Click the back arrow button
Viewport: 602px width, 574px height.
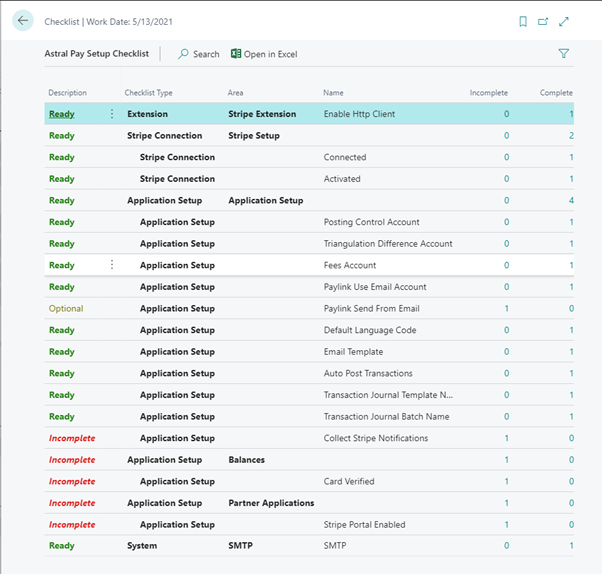(x=23, y=21)
